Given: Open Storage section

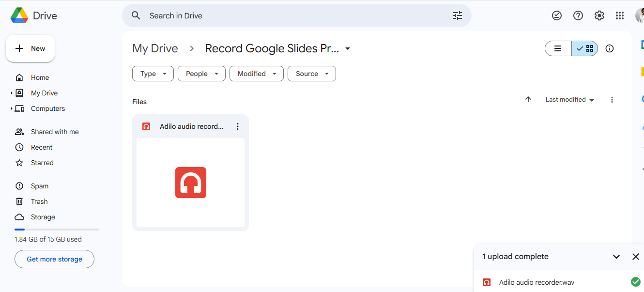Looking at the screenshot, I should coord(43,217).
